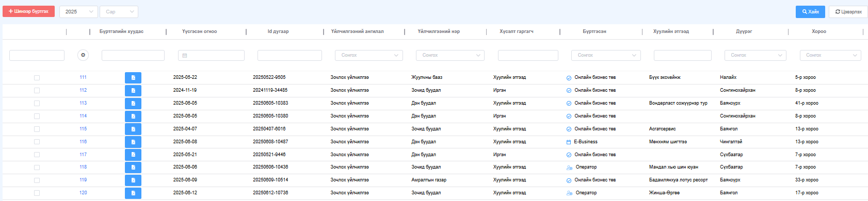Open Үйлчилгээний ангилал filter dropdown
This screenshot has height=201, width=868.
(368, 55)
